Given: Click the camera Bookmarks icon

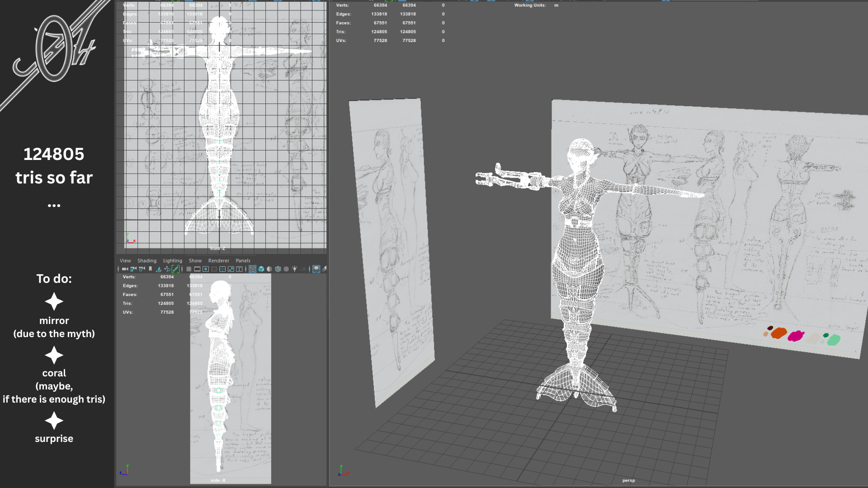Looking at the screenshot, I should (150, 269).
